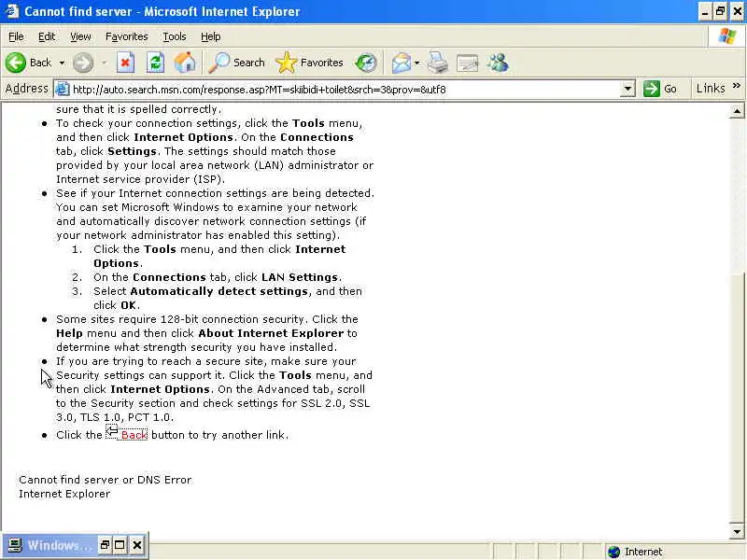Click the Internet zone globe icon
The height and width of the screenshot is (560, 747).
(x=614, y=552)
